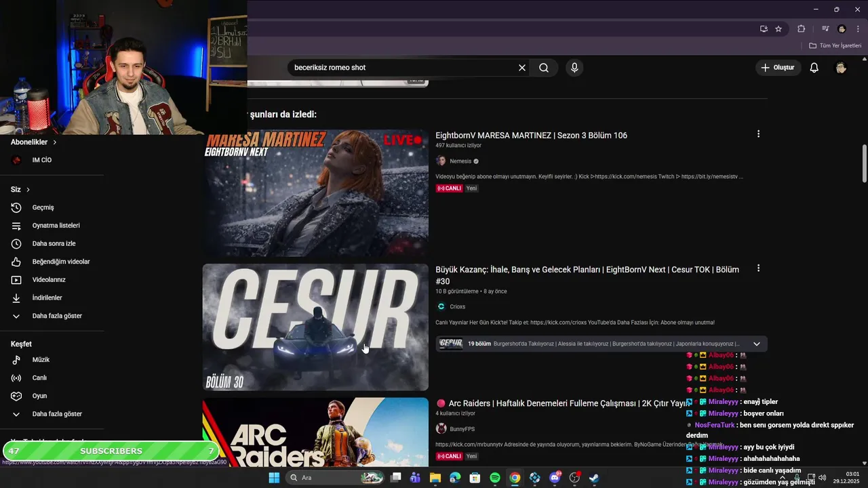868x488 pixels.
Task: Open EightbornV MARESA MARTINEZ video title
Action: pyautogui.click(x=531, y=136)
